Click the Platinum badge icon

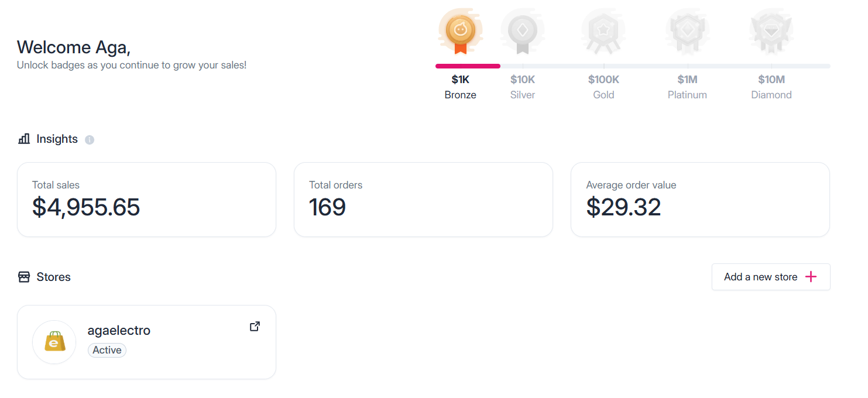coord(687,32)
